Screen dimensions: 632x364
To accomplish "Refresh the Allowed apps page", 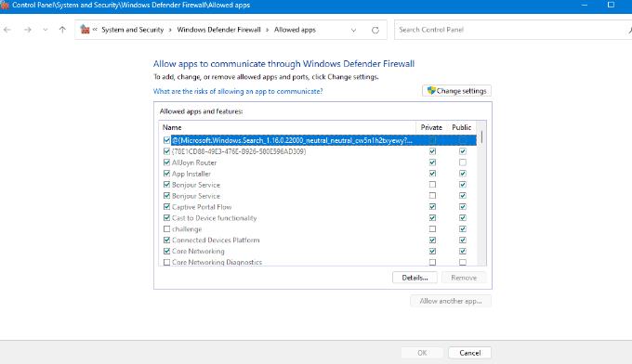I will pos(375,31).
